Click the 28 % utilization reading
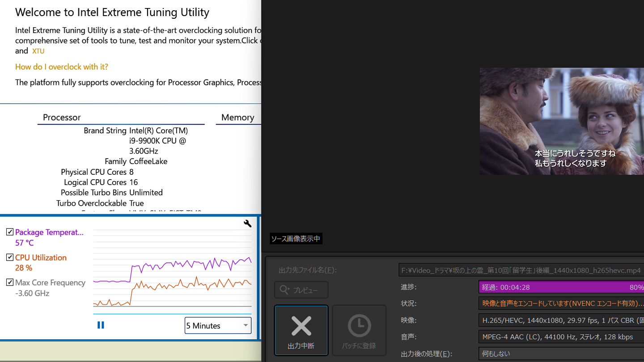The width and height of the screenshot is (644, 362). pyautogui.click(x=24, y=268)
